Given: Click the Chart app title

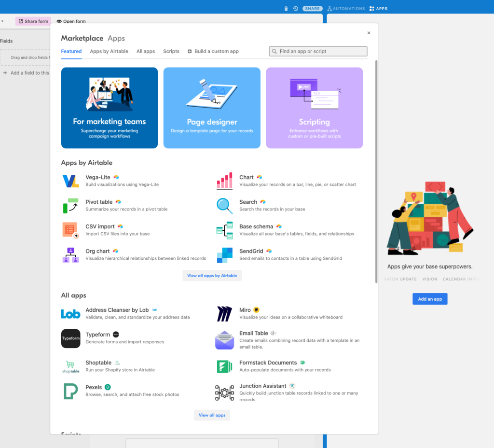Looking at the screenshot, I should 247,177.
